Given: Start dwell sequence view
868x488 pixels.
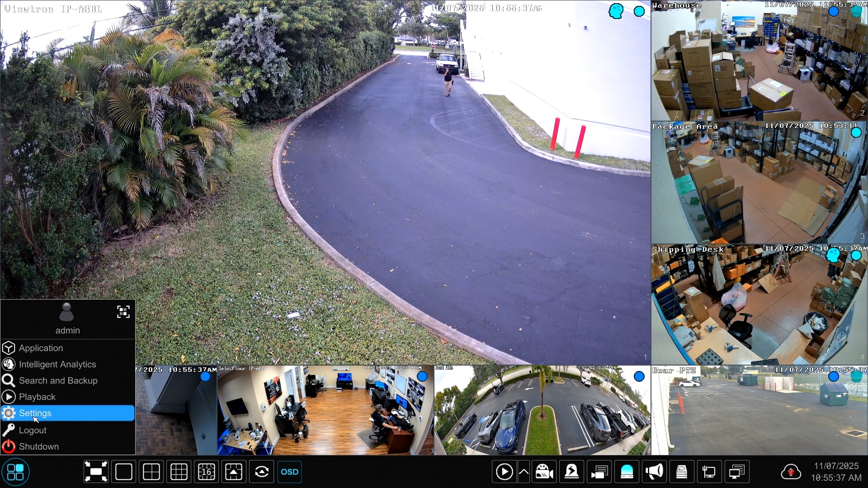Looking at the screenshot, I should pyautogui.click(x=262, y=472).
